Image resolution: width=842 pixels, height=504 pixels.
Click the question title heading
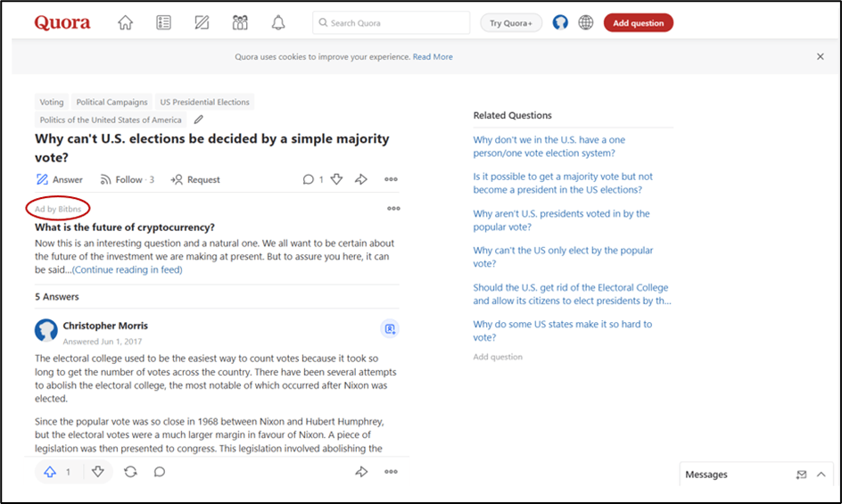pyautogui.click(x=212, y=148)
